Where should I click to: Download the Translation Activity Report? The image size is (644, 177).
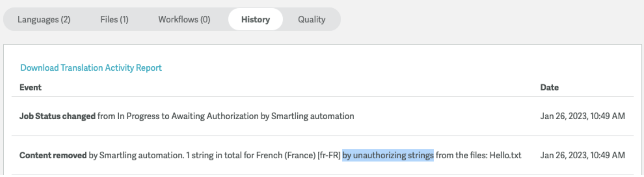(91, 68)
